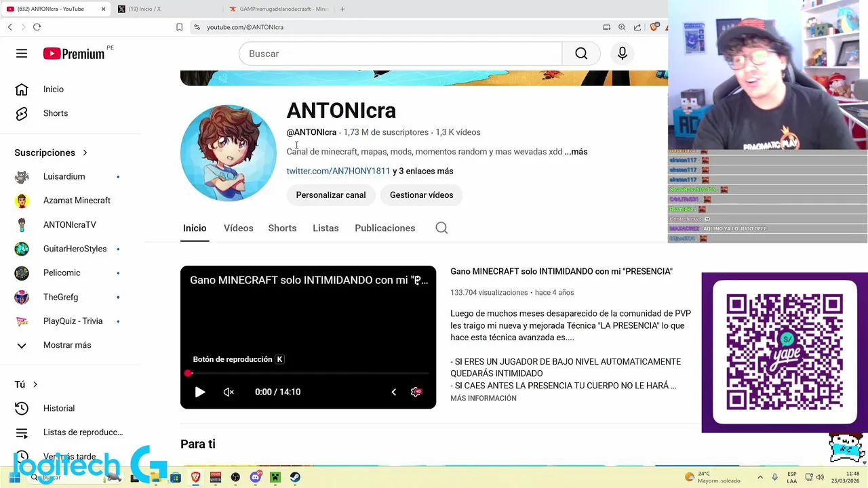Open the Azamat Minecraft subscription
The width and height of the screenshot is (868, 488).
(x=77, y=201)
